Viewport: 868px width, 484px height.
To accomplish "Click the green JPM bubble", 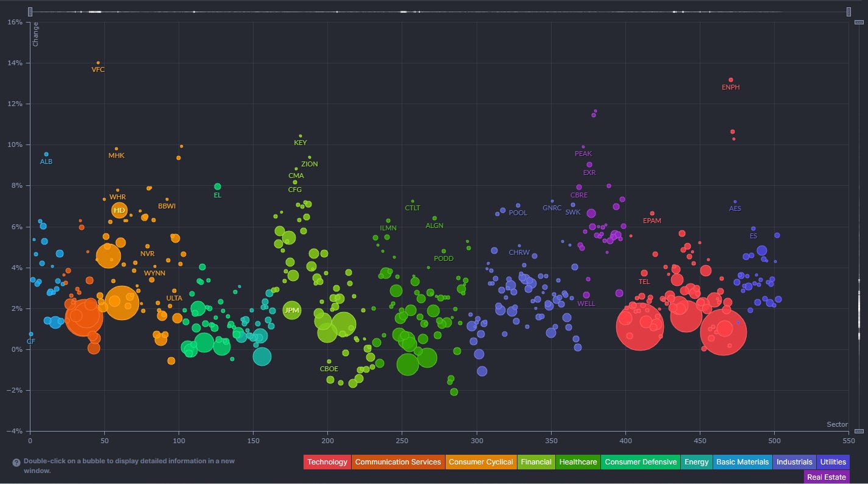I will click(292, 310).
